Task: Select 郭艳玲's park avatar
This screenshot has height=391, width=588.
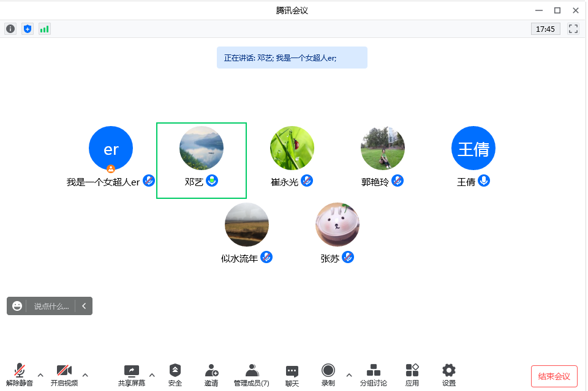Action: (x=382, y=148)
